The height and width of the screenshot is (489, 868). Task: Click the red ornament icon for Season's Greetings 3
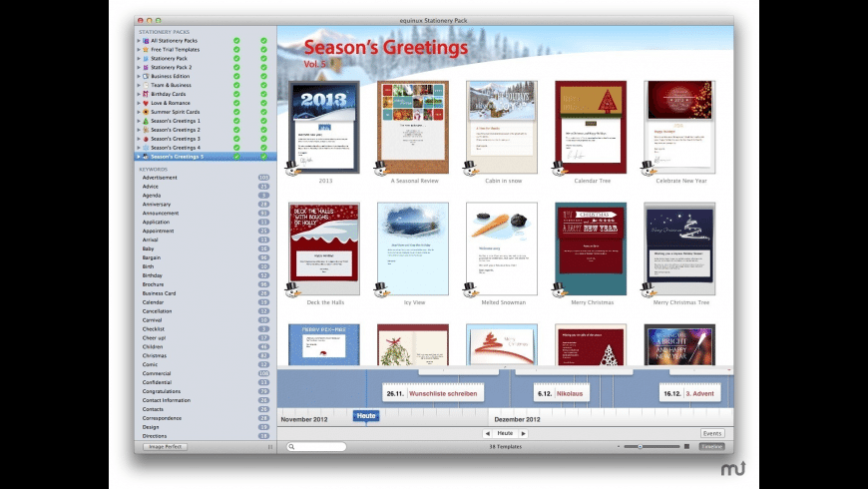146,139
